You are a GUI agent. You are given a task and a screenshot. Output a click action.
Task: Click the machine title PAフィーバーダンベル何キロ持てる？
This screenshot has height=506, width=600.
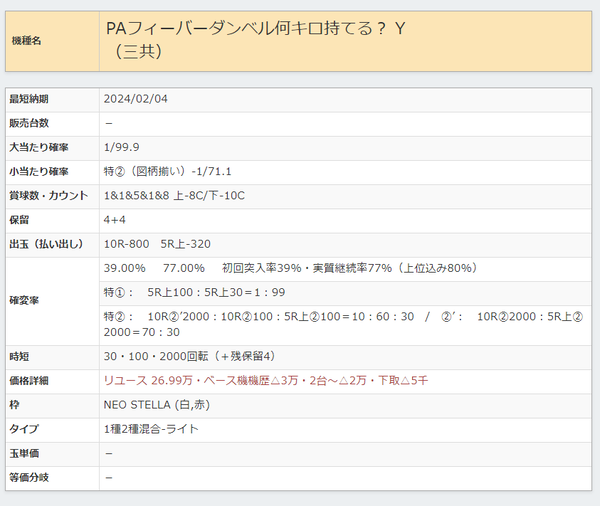tap(246, 29)
